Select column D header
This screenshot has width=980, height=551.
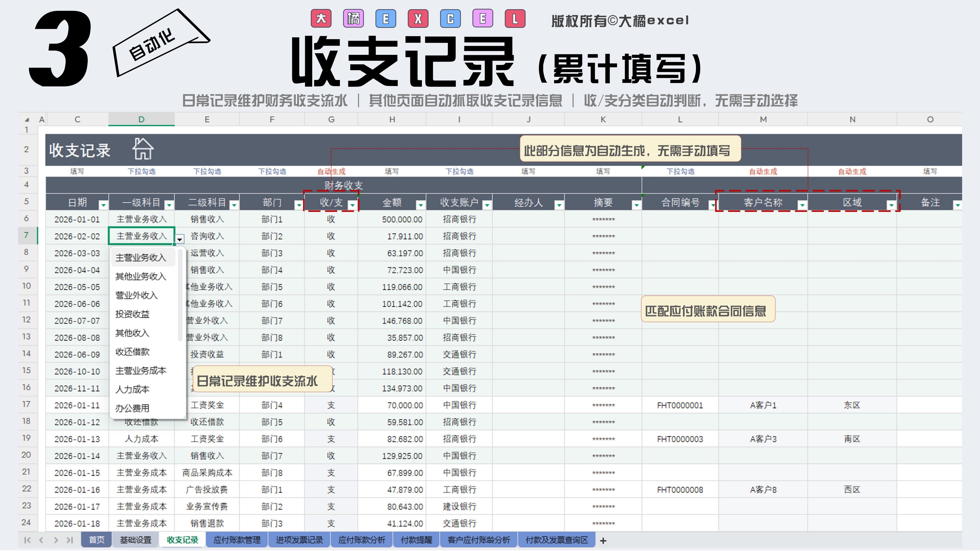(141, 119)
